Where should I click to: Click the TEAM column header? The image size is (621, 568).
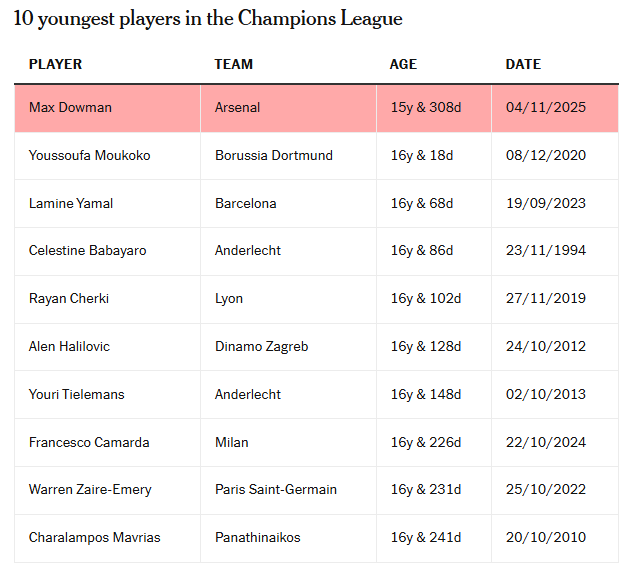pyautogui.click(x=233, y=64)
